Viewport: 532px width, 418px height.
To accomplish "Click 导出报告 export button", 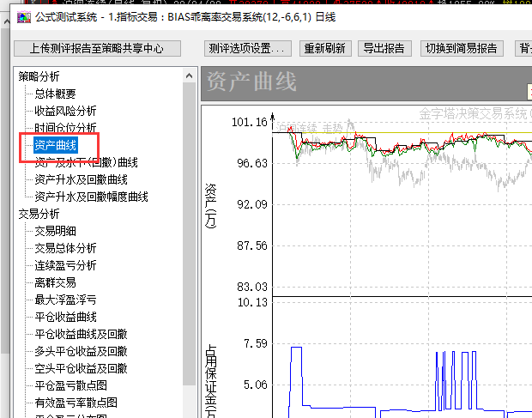I will 384,49.
